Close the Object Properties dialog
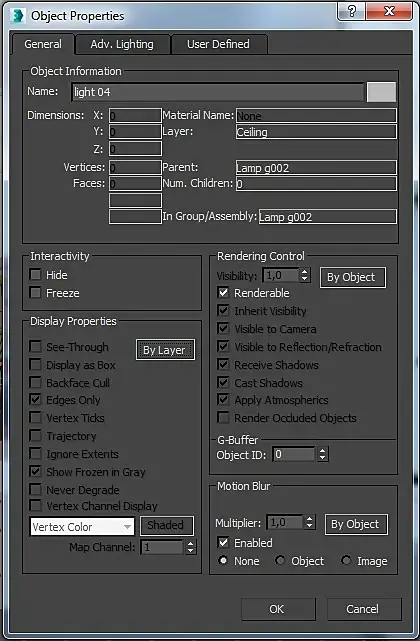Viewport: 420px width, 641px height. pos(389,11)
